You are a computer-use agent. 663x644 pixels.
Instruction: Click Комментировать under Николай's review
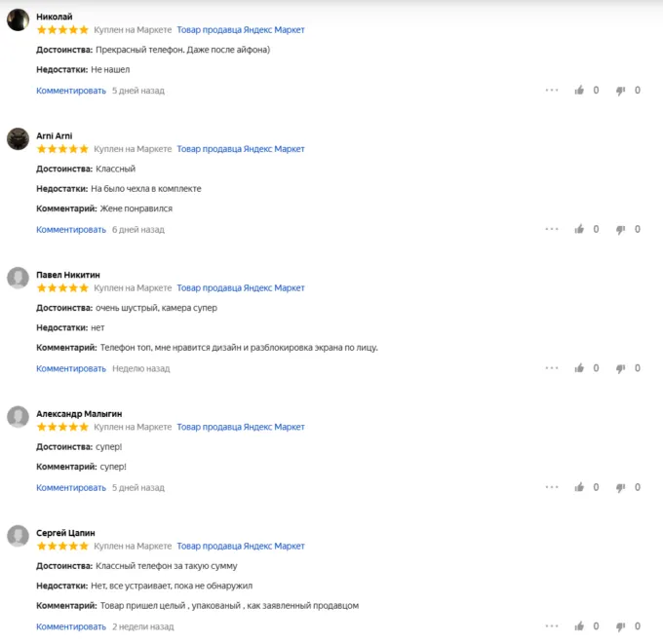coord(71,91)
